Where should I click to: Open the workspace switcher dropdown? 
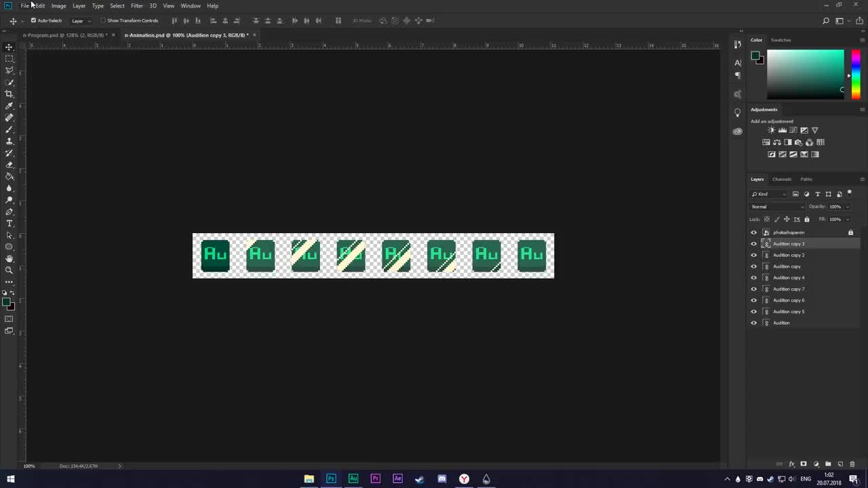843,21
